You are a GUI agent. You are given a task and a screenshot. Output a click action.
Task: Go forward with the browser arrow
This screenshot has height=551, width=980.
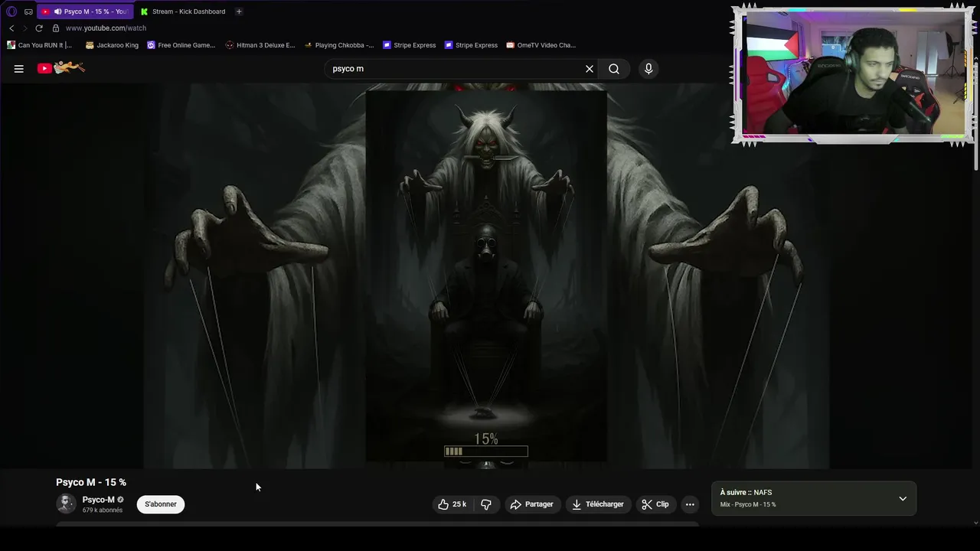click(24, 28)
